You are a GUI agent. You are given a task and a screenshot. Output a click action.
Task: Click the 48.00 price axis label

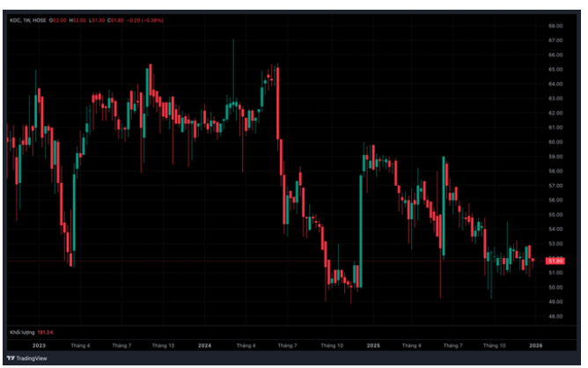[x=555, y=316]
